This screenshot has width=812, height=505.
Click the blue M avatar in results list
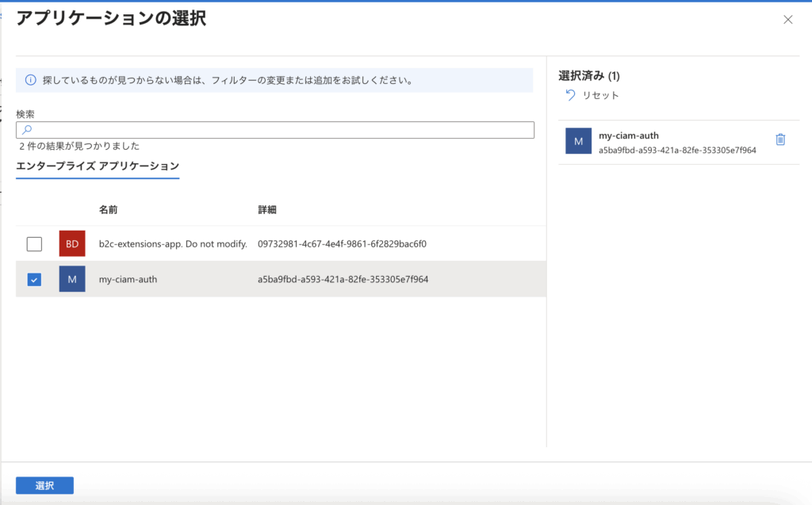pos(72,279)
